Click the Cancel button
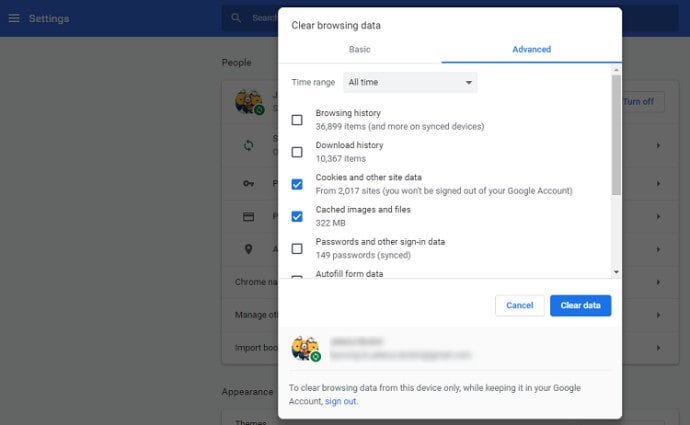 tap(519, 305)
